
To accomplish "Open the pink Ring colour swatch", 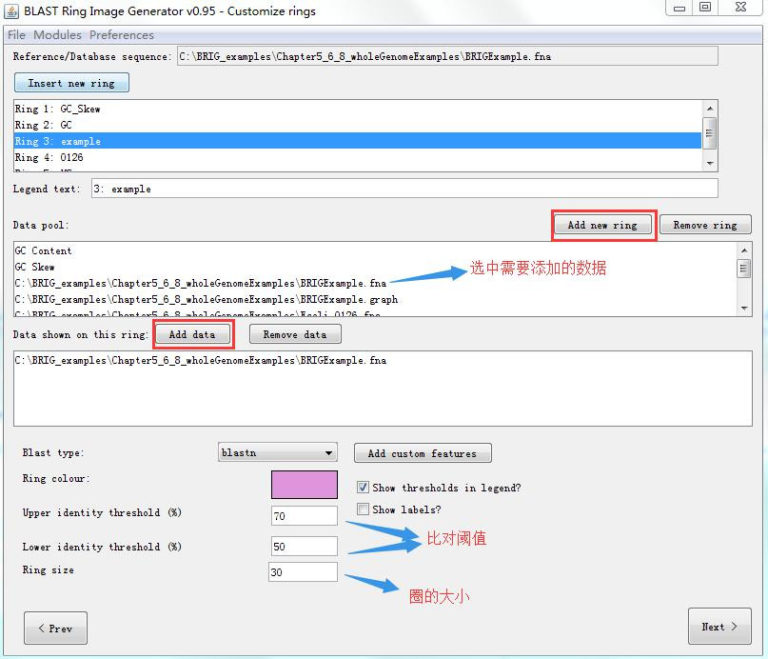I will click(304, 485).
